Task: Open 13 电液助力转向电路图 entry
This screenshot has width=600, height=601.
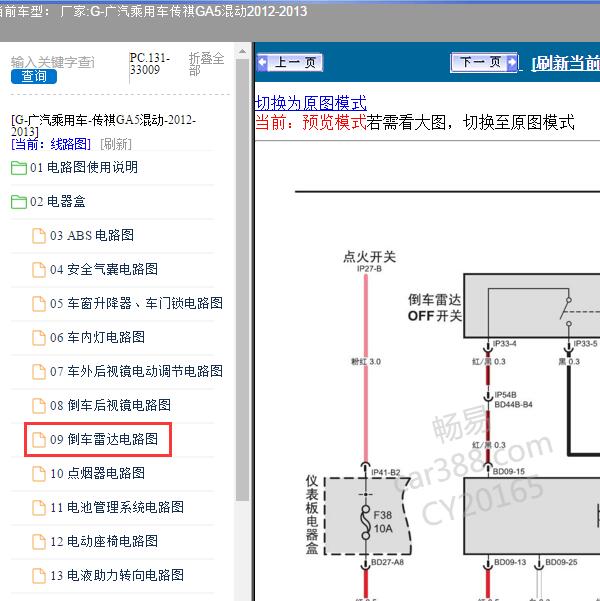Action: coord(117,575)
